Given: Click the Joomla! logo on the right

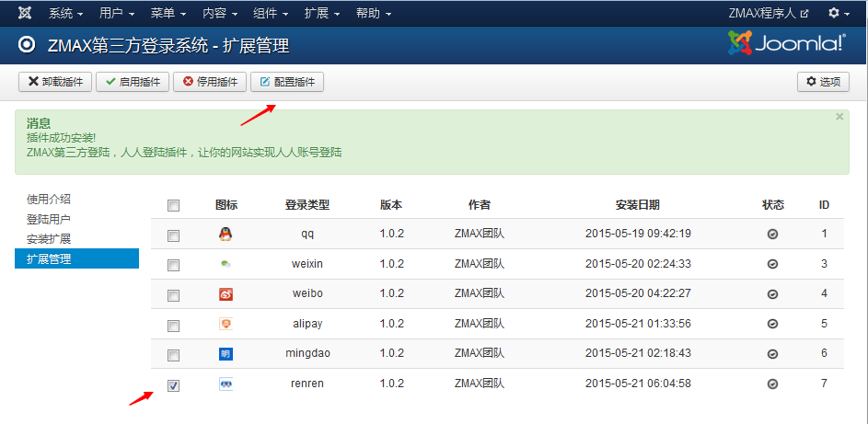Looking at the screenshot, I should (787, 42).
